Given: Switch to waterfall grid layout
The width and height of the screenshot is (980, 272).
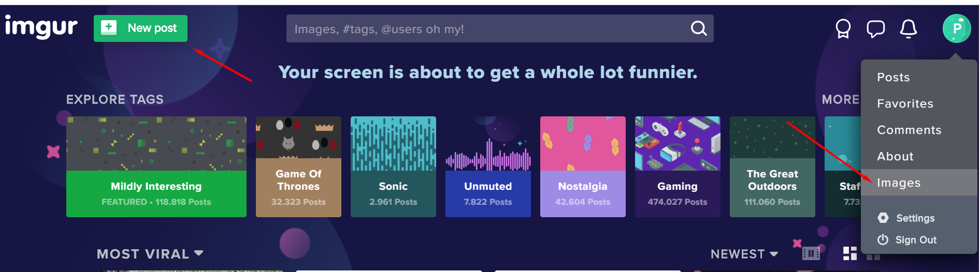Looking at the screenshot, I should tap(849, 253).
